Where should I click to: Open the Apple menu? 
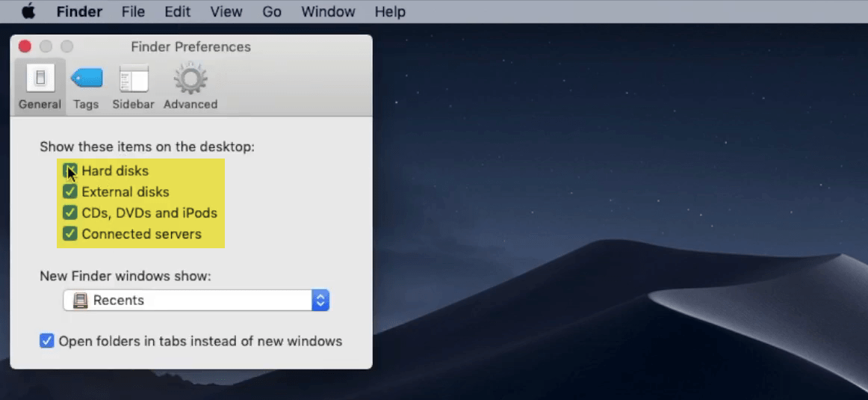coord(28,12)
